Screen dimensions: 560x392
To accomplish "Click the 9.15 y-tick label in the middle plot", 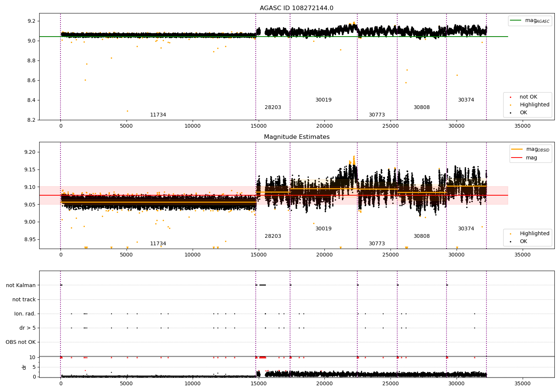I will (30, 170).
